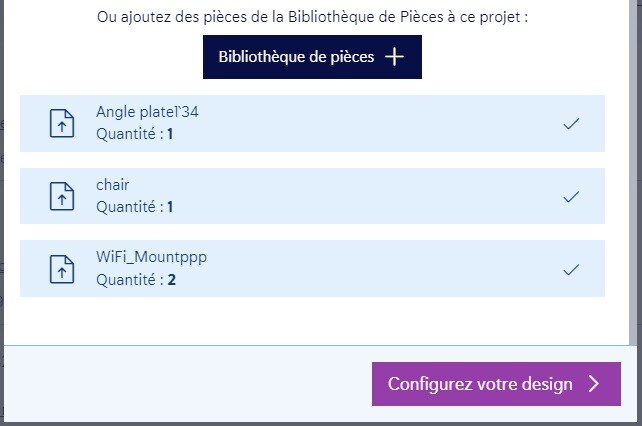
Task: Click the file upload icon for Angle platel`34
Action: coord(62,124)
